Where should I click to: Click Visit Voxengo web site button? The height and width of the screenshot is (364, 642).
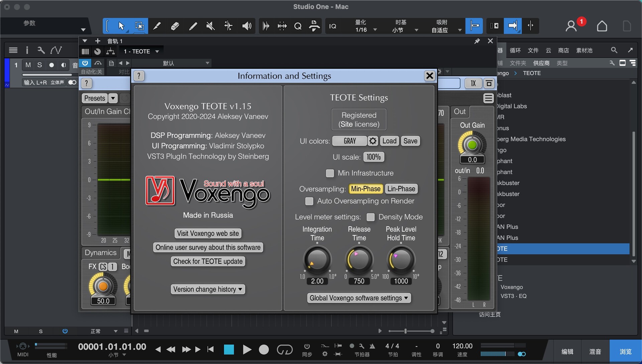coord(208,234)
